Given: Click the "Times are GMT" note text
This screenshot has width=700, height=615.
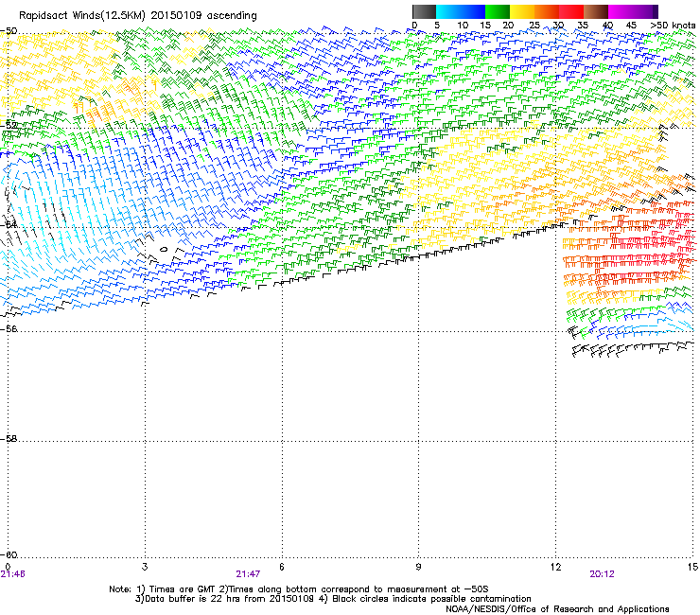Looking at the screenshot, I should pos(182,589).
